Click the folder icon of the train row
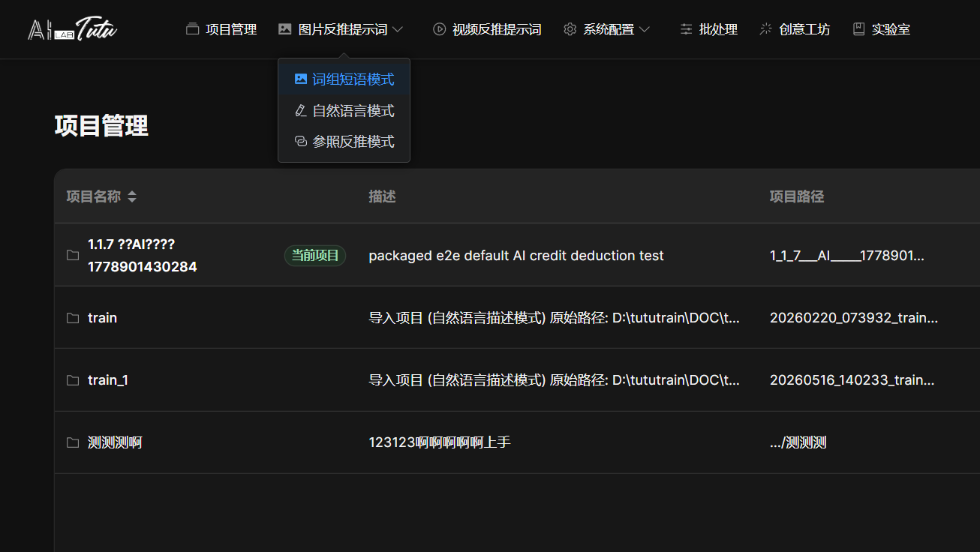Screen dimensions: 980x552 (x=73, y=318)
